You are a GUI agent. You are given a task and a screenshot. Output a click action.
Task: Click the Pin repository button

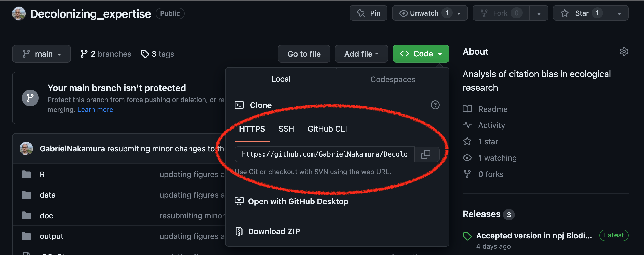click(368, 13)
